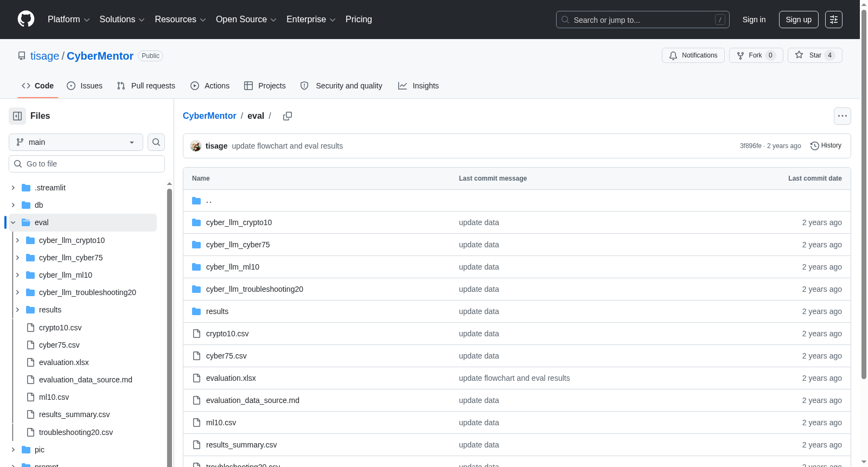Open the Projects tab
Image resolution: width=868 pixels, height=467 pixels.
(265, 86)
